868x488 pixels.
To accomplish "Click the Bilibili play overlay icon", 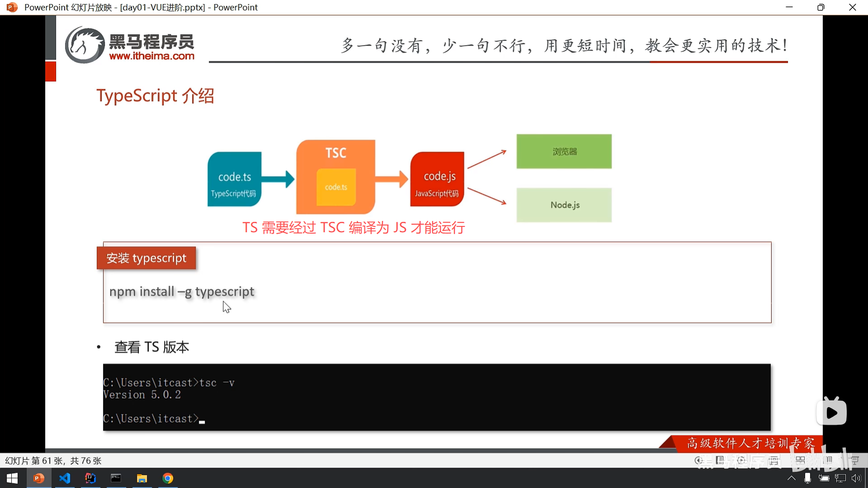I will [831, 412].
